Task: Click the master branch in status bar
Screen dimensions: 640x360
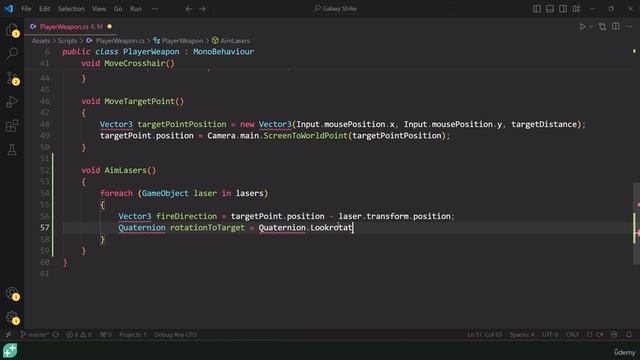Action: click(35, 335)
